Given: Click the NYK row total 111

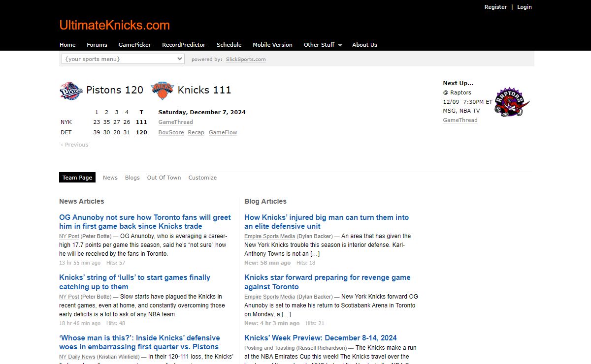Looking at the screenshot, I should coord(141,122).
